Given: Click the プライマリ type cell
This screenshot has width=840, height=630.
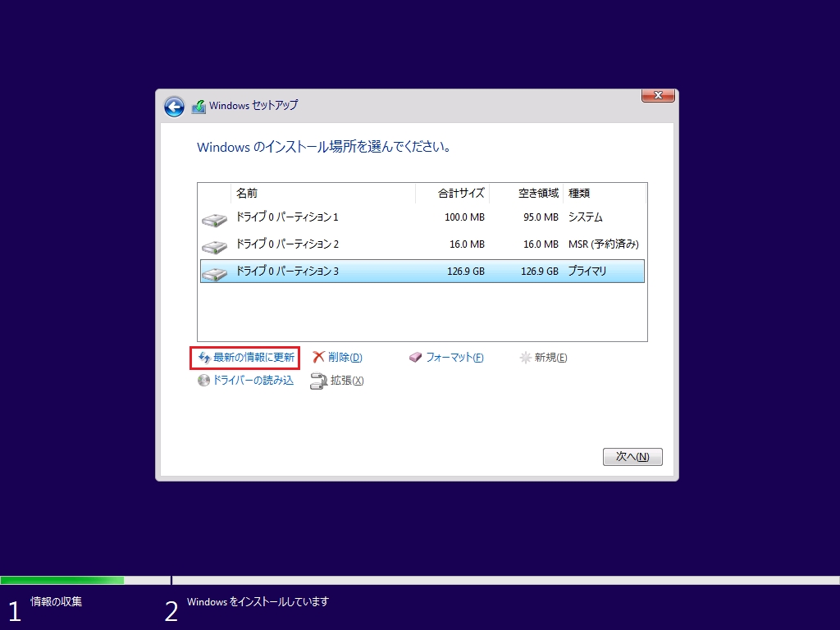Looking at the screenshot, I should 587,271.
